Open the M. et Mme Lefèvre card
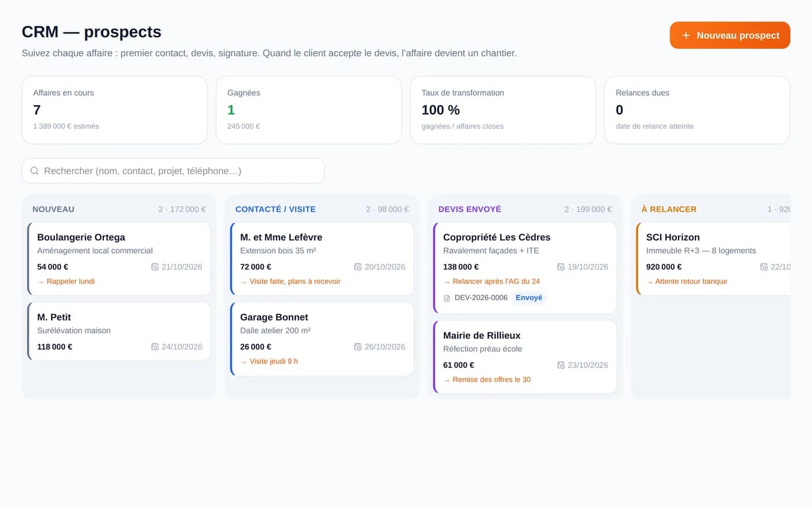Viewport: 812px width, 508px height. point(322,259)
